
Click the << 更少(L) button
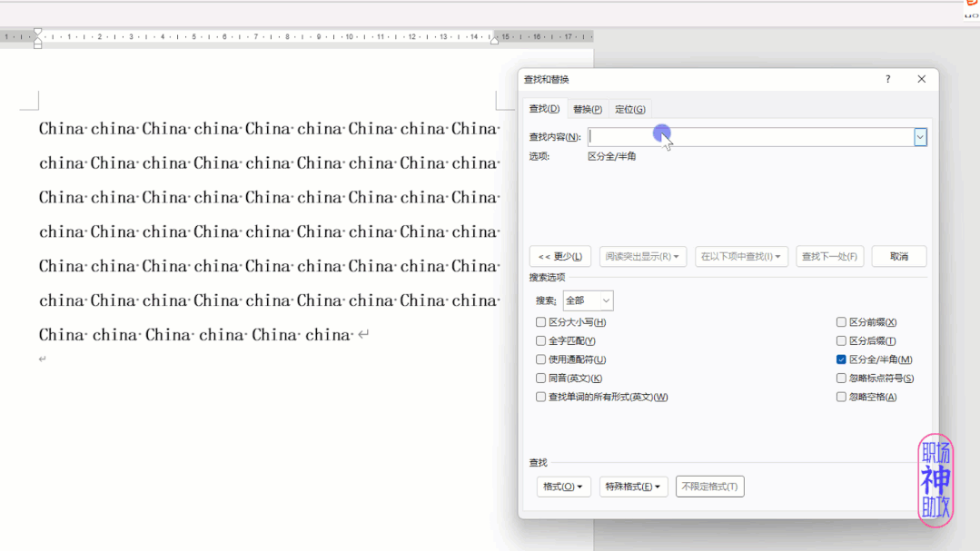point(560,256)
